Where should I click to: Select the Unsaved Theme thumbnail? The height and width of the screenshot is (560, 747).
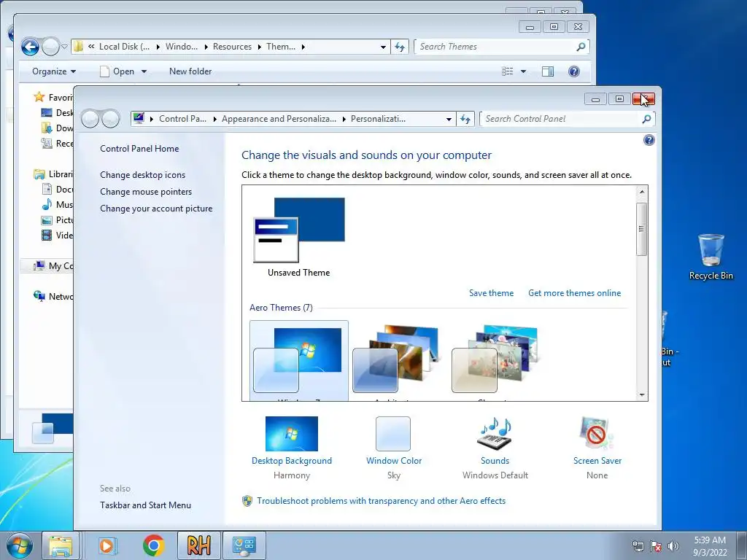pos(298,230)
